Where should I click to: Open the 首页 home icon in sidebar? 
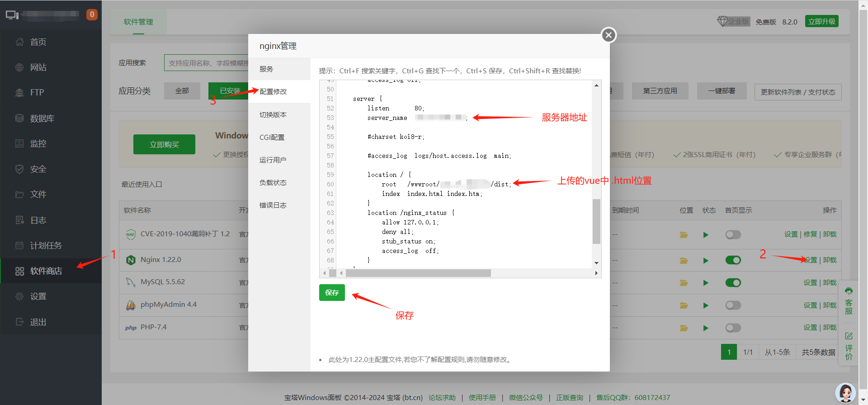(x=19, y=42)
